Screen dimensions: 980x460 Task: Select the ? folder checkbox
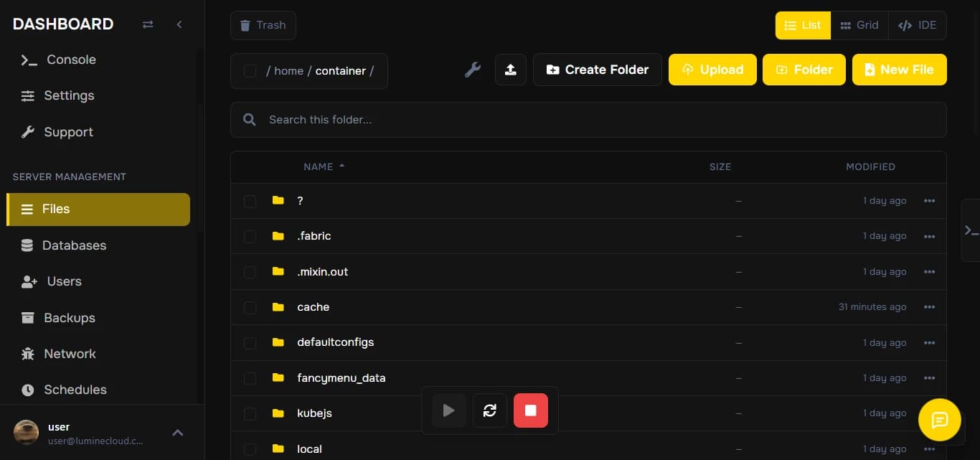click(250, 202)
